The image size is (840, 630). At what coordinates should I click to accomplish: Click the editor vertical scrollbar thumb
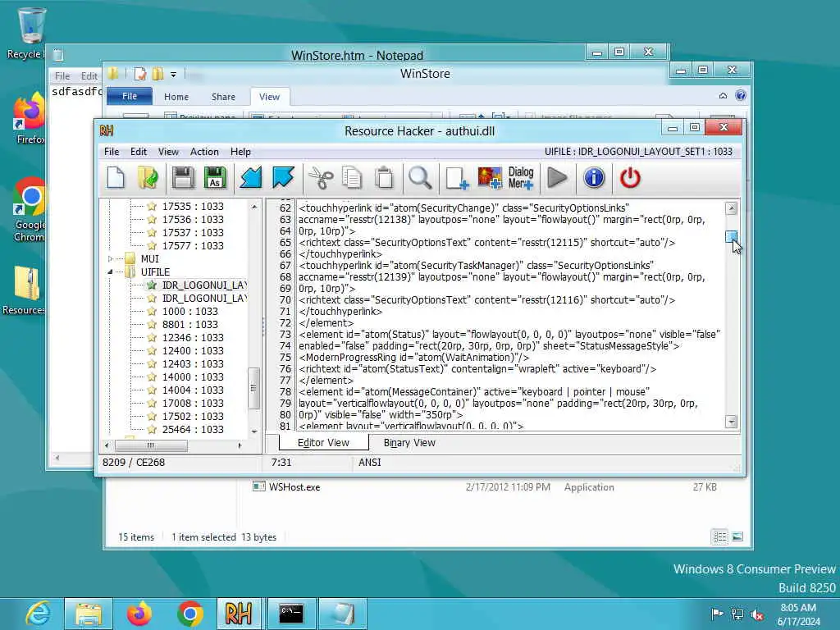731,237
